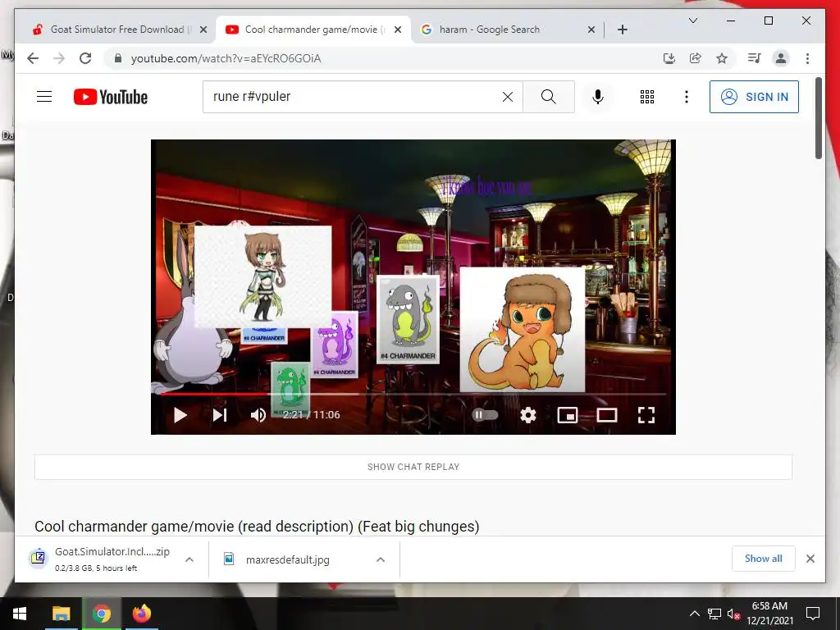Click Show all downloads

(x=763, y=558)
